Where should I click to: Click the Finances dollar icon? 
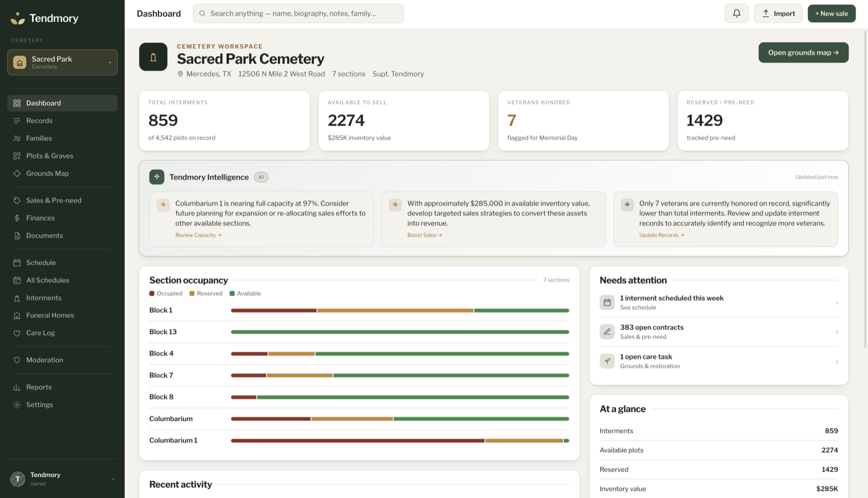tap(17, 218)
